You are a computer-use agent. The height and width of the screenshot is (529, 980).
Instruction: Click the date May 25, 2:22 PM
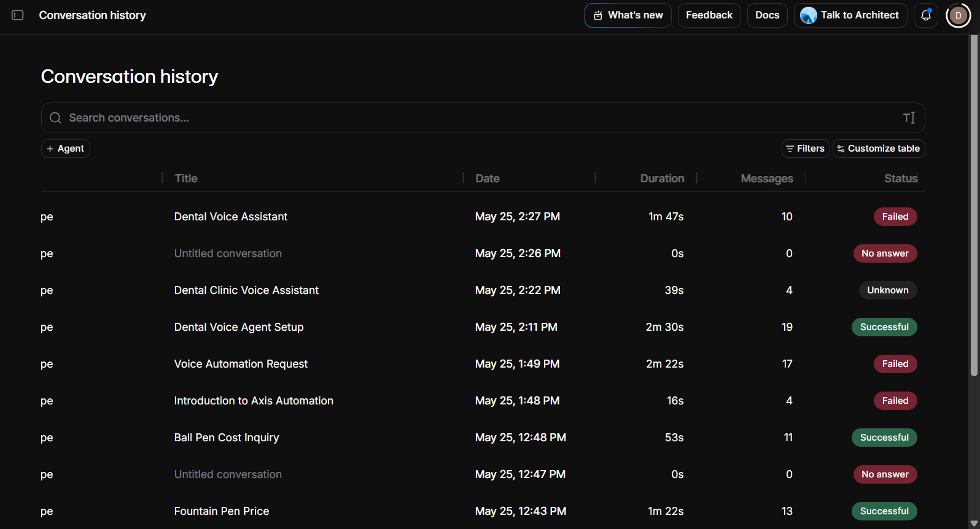pos(518,290)
